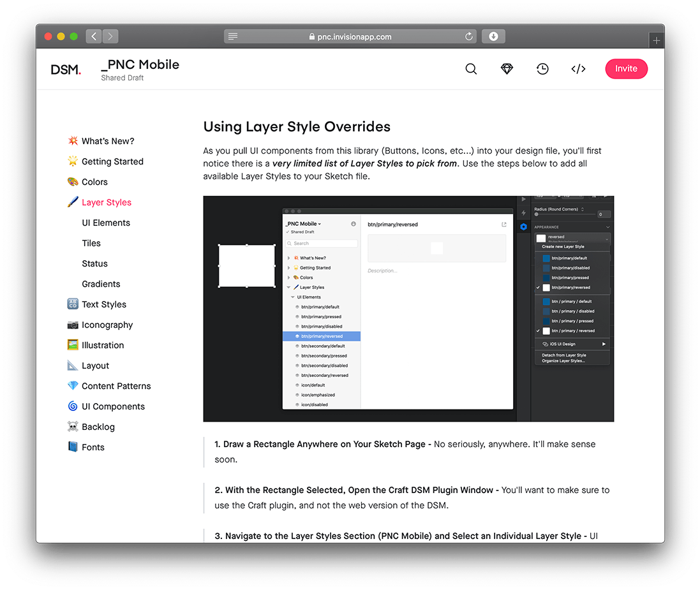Click Detach from Layer Style in screenshot
Image resolution: width=700 pixels, height=590 pixels.
point(564,355)
